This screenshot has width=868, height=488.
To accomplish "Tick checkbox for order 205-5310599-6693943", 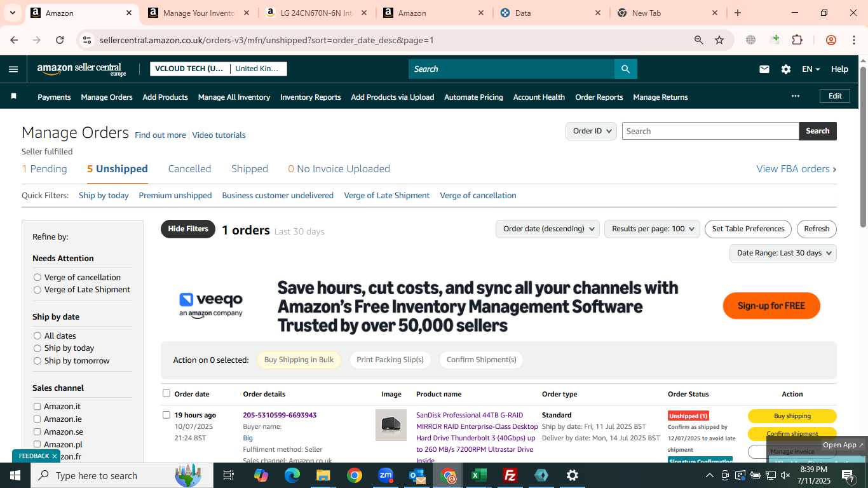I will [x=166, y=415].
